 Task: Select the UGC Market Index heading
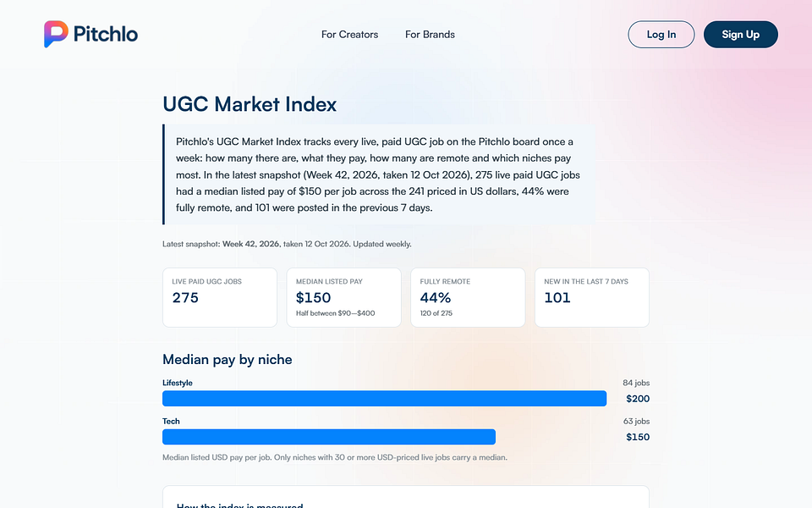pyautogui.click(x=250, y=104)
